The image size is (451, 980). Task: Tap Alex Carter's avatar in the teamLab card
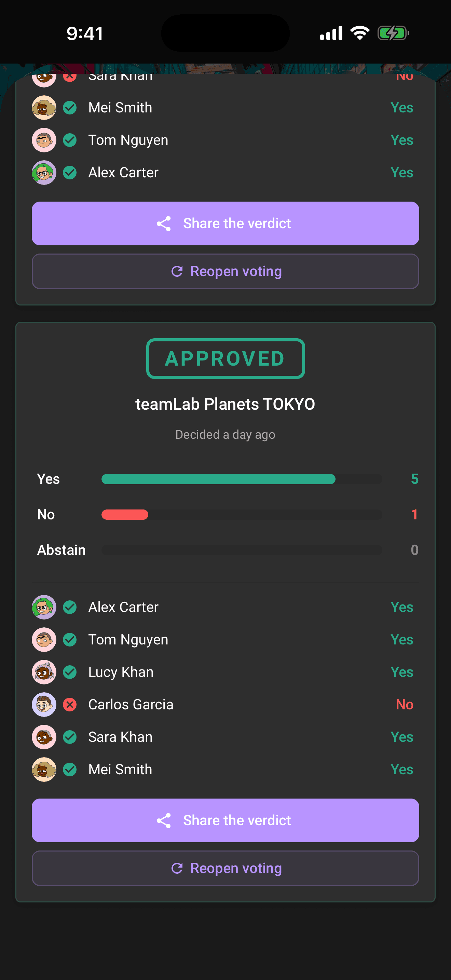click(x=44, y=607)
